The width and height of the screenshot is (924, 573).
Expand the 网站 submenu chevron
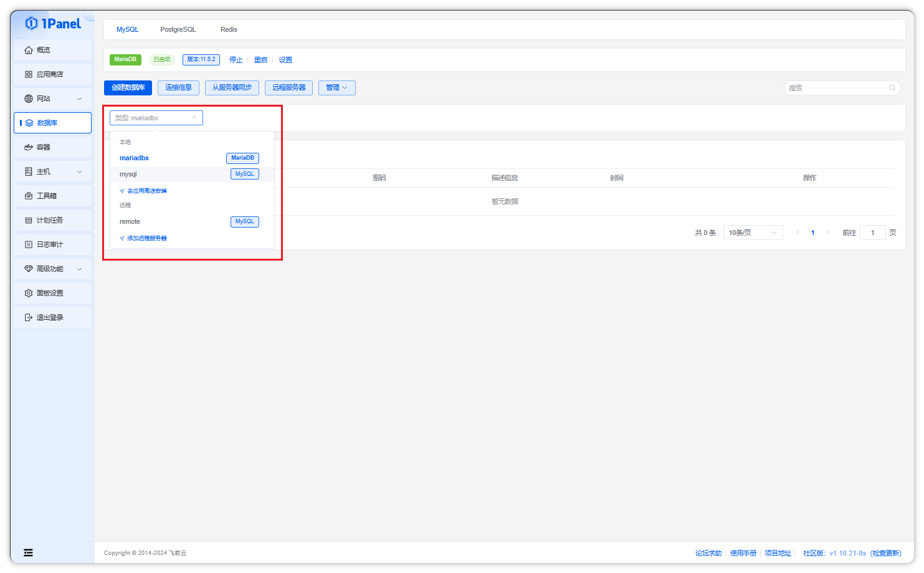tap(79, 99)
